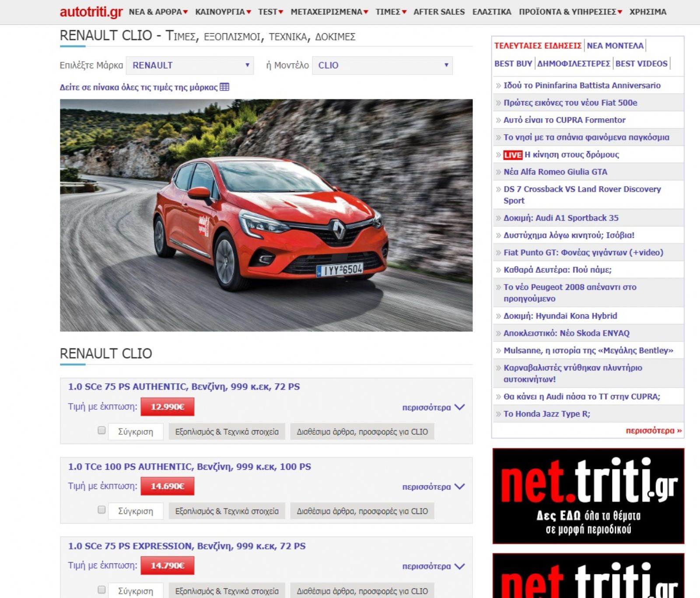Click the 14.690€ price button
This screenshot has height=598, width=700.
(167, 486)
